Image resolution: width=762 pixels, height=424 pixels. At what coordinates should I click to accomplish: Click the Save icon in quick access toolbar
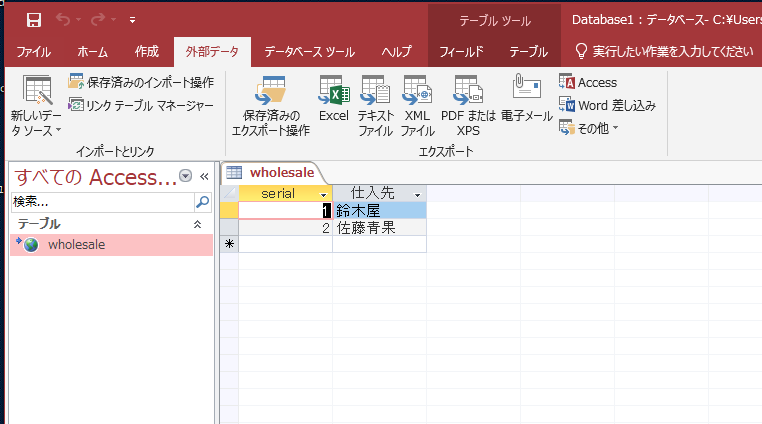[33, 20]
